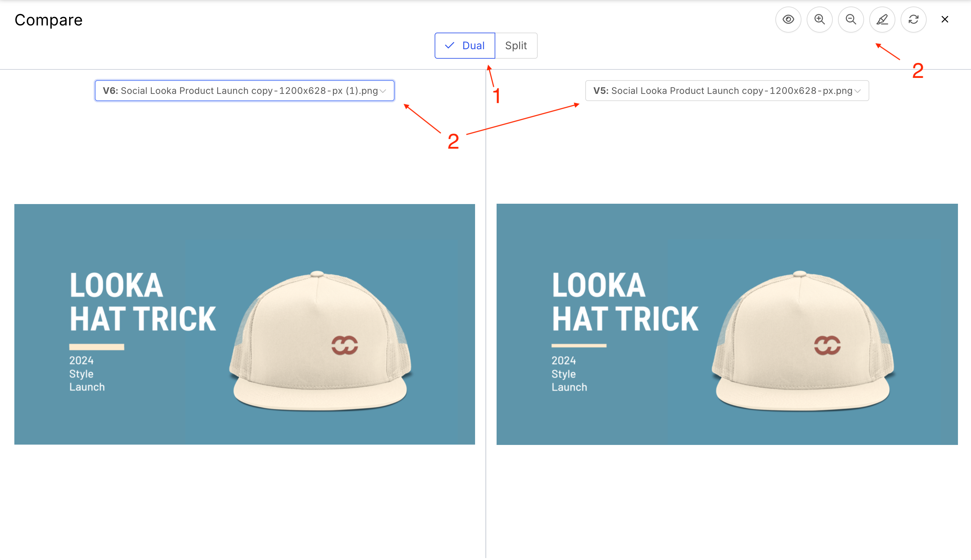Screen dimensions: 971x560
Task: Click the vertical divider between panels
Action: [486, 308]
